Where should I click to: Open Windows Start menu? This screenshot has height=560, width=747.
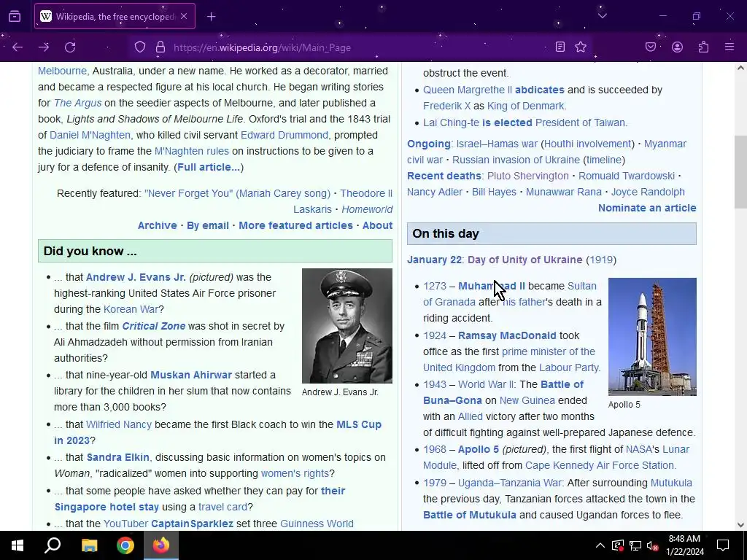(x=18, y=545)
